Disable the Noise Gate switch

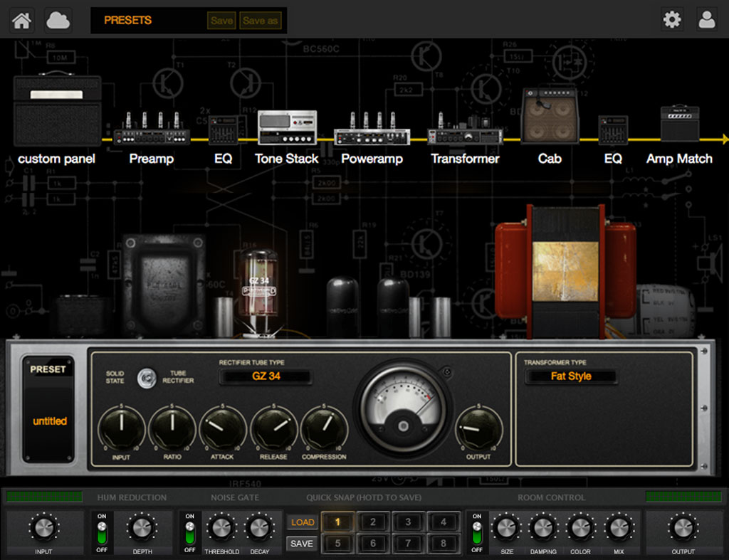point(189,532)
